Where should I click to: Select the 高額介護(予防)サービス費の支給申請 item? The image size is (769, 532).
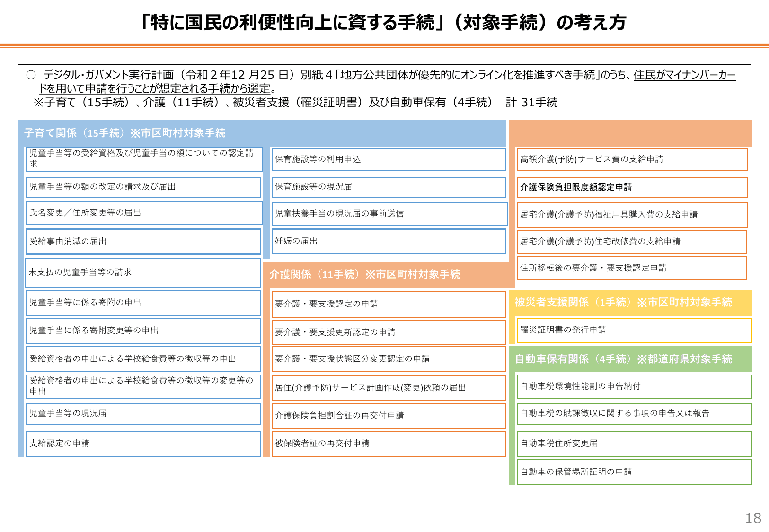[x=633, y=160]
